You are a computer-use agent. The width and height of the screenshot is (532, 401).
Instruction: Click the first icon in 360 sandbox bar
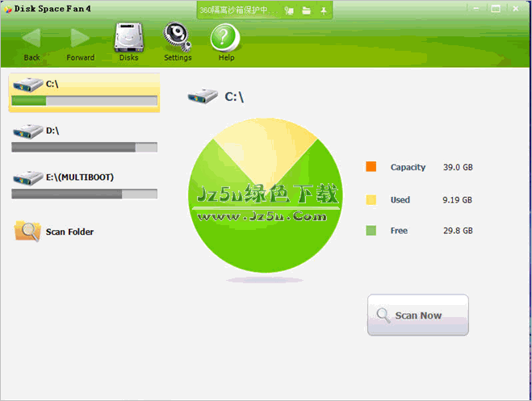[289, 10]
